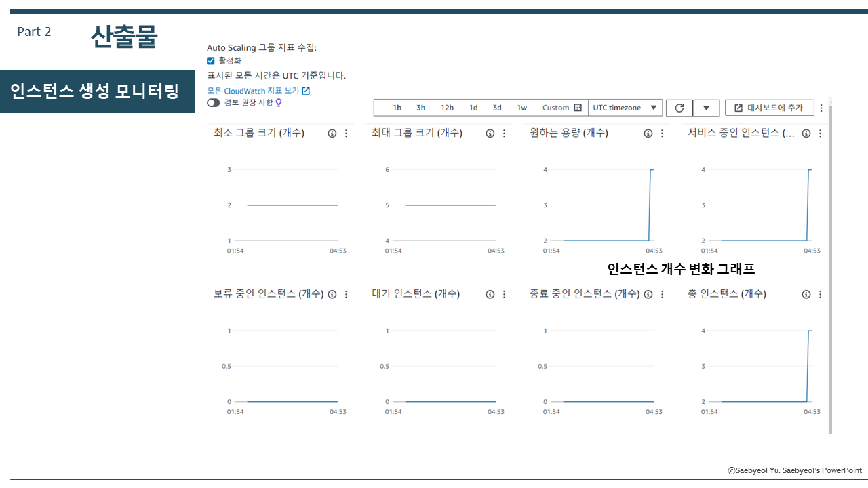Toggle the 경보 권장 사항 switch
This screenshot has height=488, width=868.
214,103
